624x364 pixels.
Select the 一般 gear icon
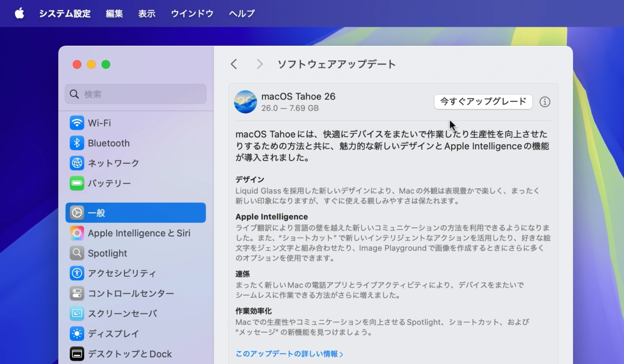77,212
